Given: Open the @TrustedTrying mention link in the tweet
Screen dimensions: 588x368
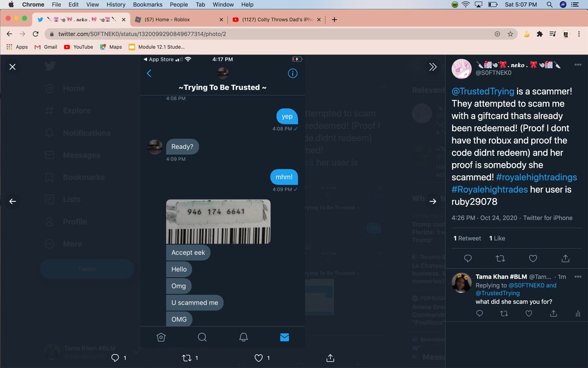Looking at the screenshot, I should coord(483,91).
